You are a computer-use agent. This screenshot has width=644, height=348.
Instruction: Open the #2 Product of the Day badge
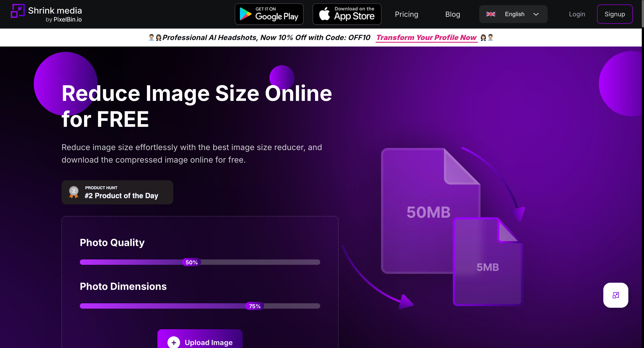tap(121, 195)
